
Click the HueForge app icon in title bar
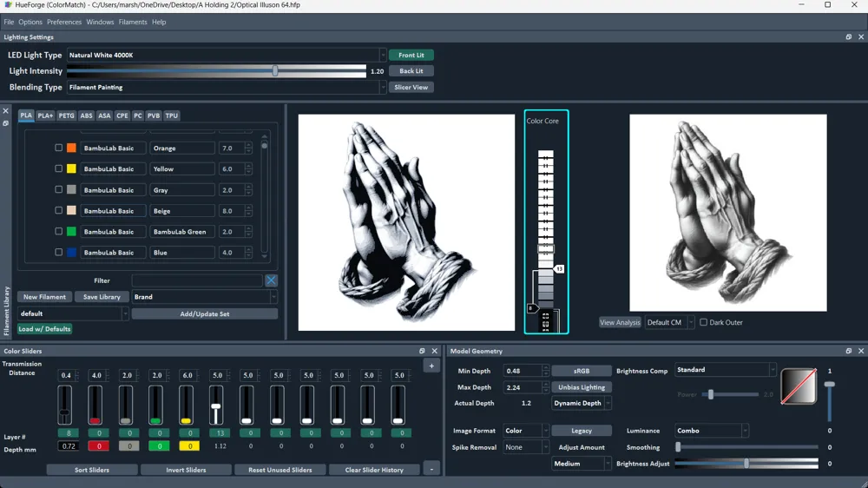pyautogui.click(x=8, y=5)
